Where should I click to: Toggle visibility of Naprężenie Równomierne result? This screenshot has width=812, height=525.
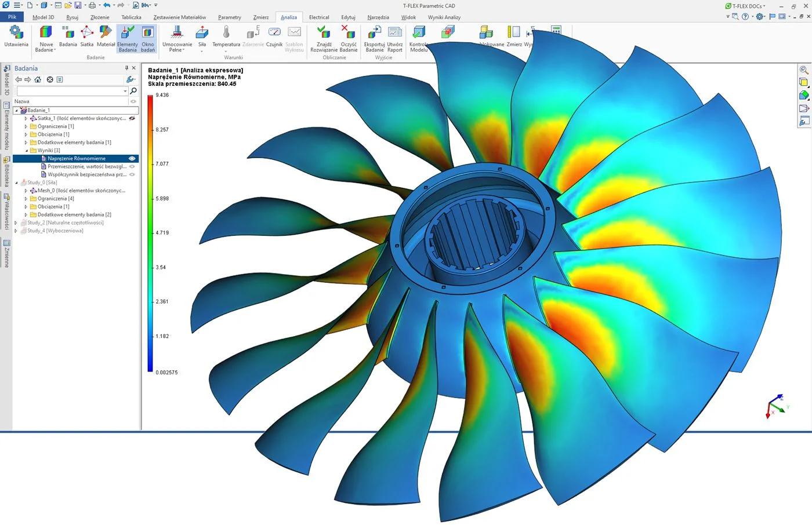click(132, 158)
